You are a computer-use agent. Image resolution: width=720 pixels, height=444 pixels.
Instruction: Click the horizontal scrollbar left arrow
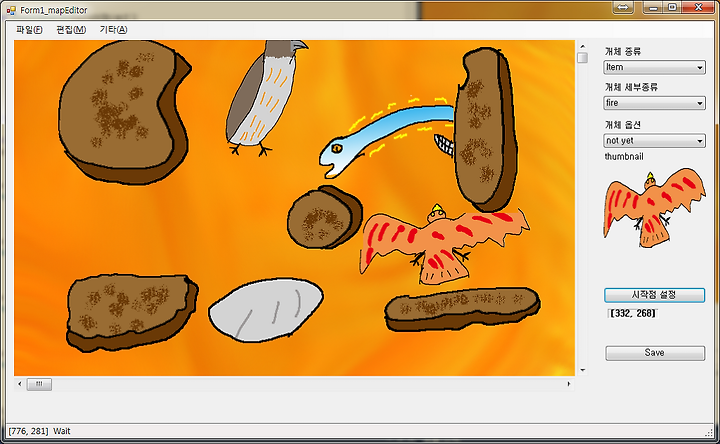tap(19, 384)
